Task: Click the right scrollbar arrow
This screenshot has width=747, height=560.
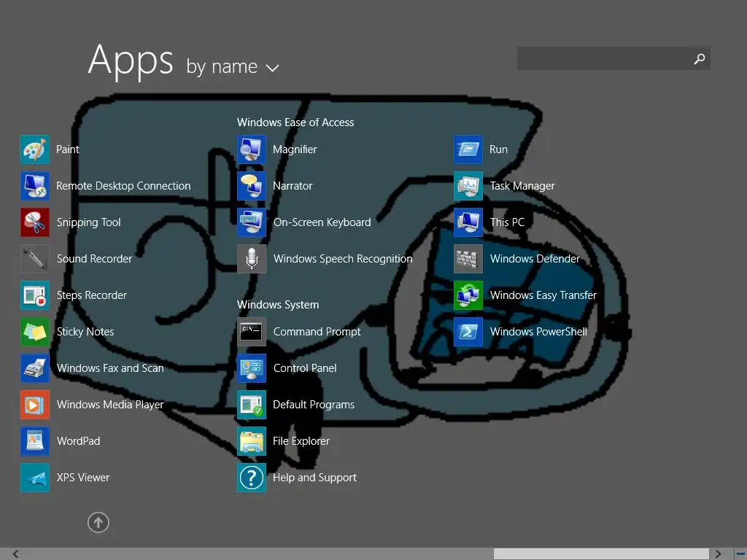Action: tap(718, 554)
